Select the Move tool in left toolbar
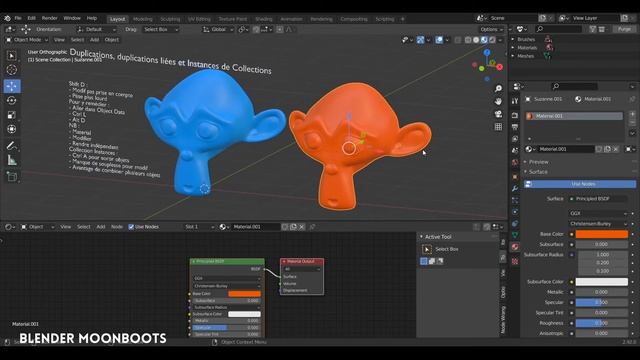This screenshot has width=640, height=360. coord(12,86)
